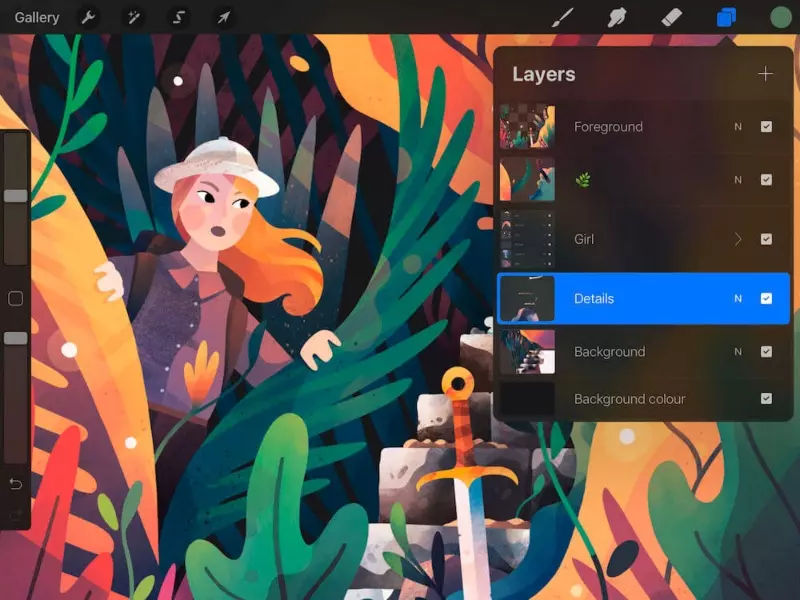Uncheck the Background colour layer
The width and height of the screenshot is (800, 600).
[766, 398]
